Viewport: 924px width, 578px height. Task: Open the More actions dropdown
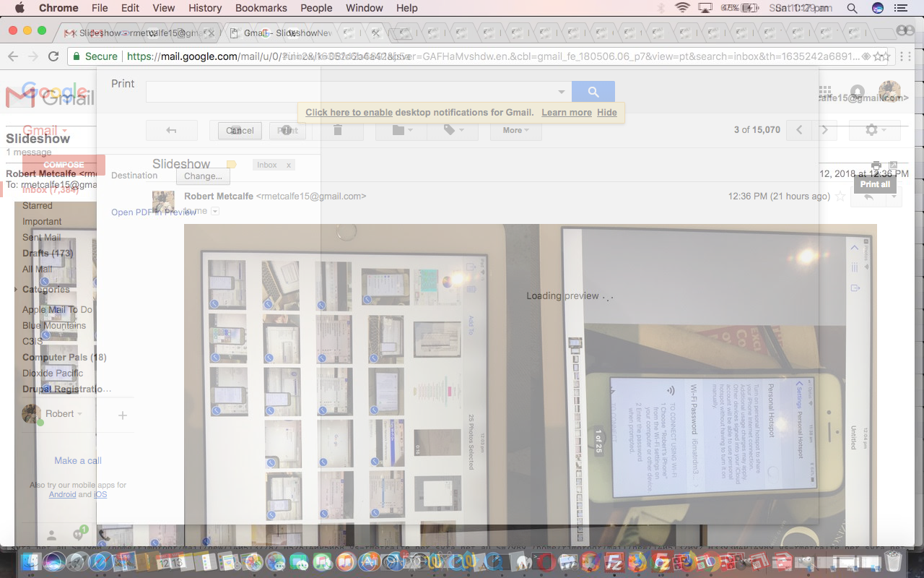coord(516,130)
